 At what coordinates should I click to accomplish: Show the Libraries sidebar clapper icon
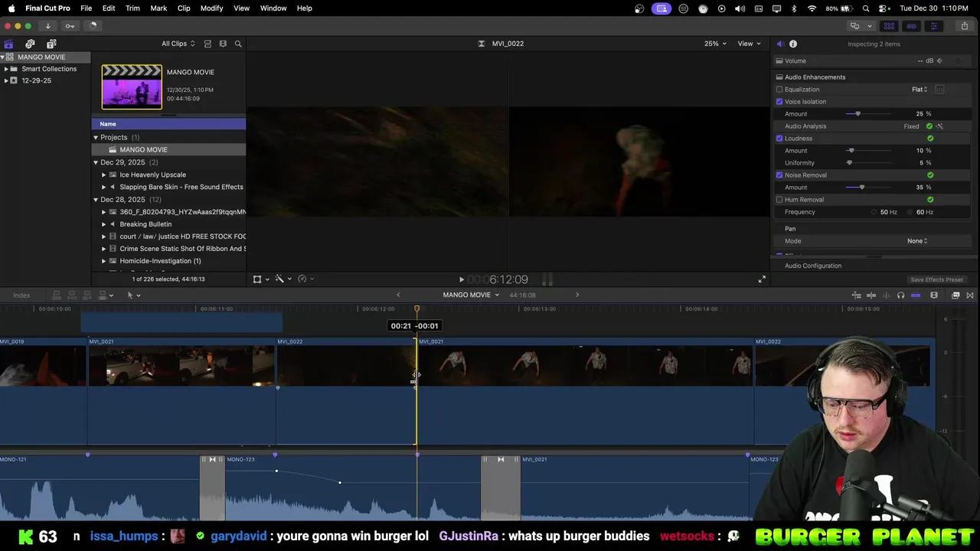pos(8,44)
